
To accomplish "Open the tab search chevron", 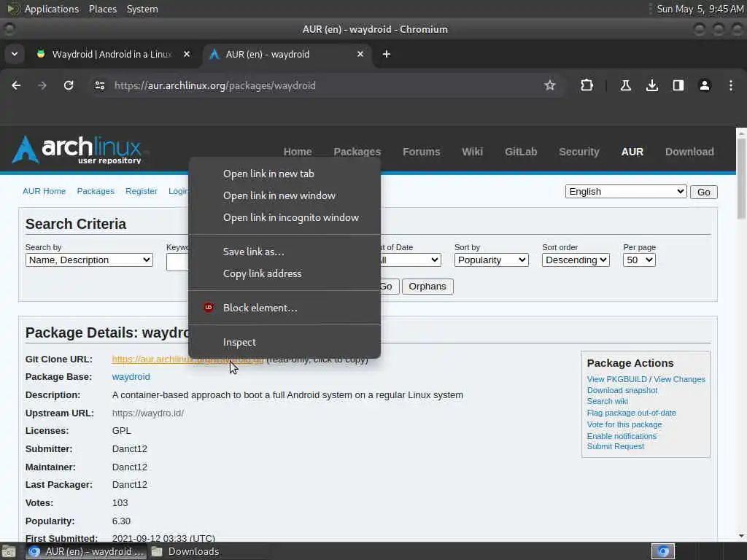I will [15, 54].
